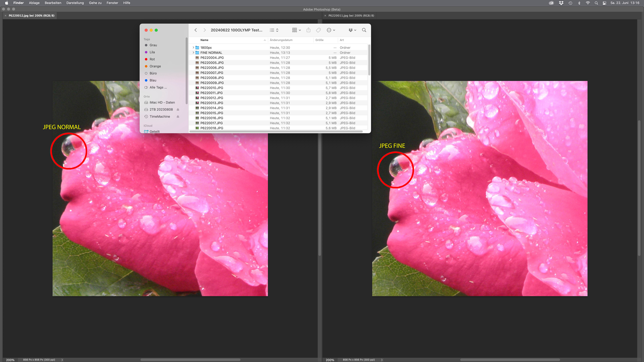Eject the TimeMachine volume
This screenshot has width=644, height=362.
[178, 116]
